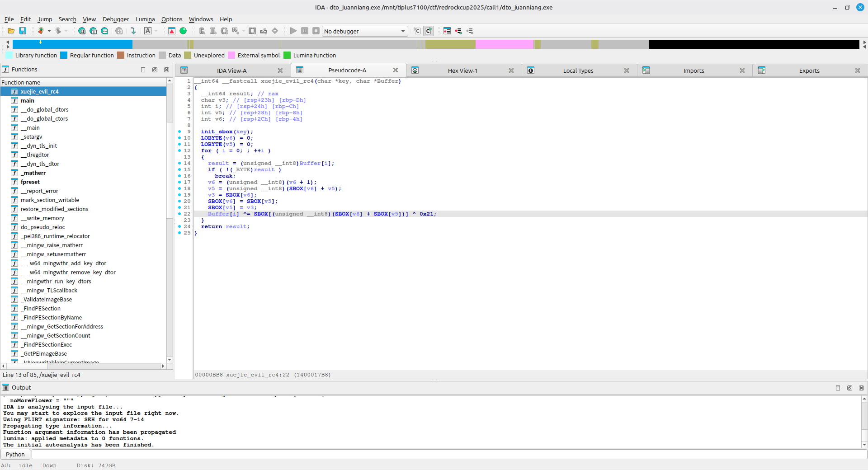
Task: Switch to the IDA View-A tab
Action: pyautogui.click(x=231, y=70)
